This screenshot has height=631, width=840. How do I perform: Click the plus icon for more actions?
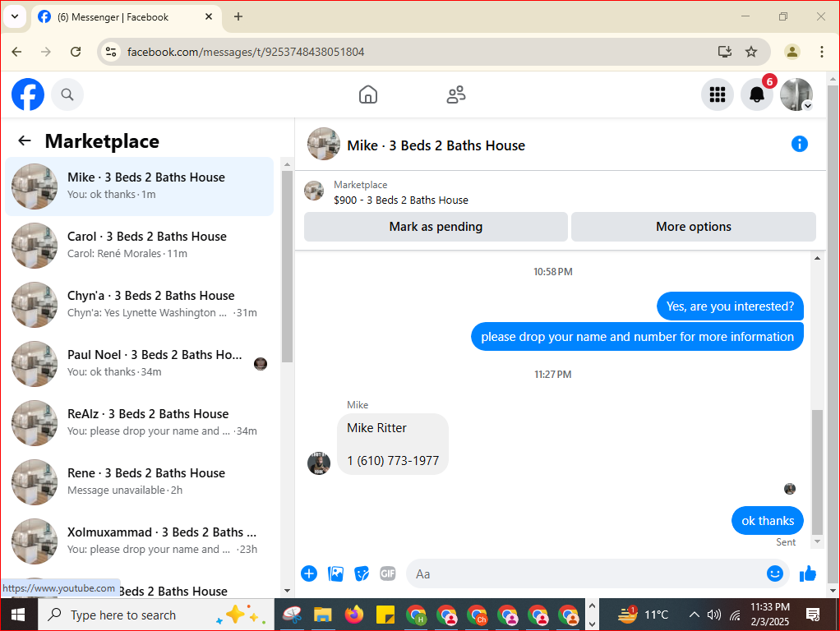pyautogui.click(x=309, y=573)
